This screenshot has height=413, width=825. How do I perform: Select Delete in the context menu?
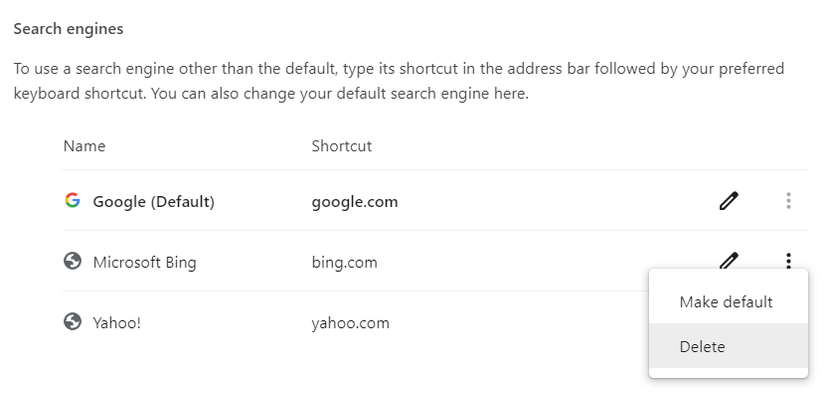click(702, 347)
